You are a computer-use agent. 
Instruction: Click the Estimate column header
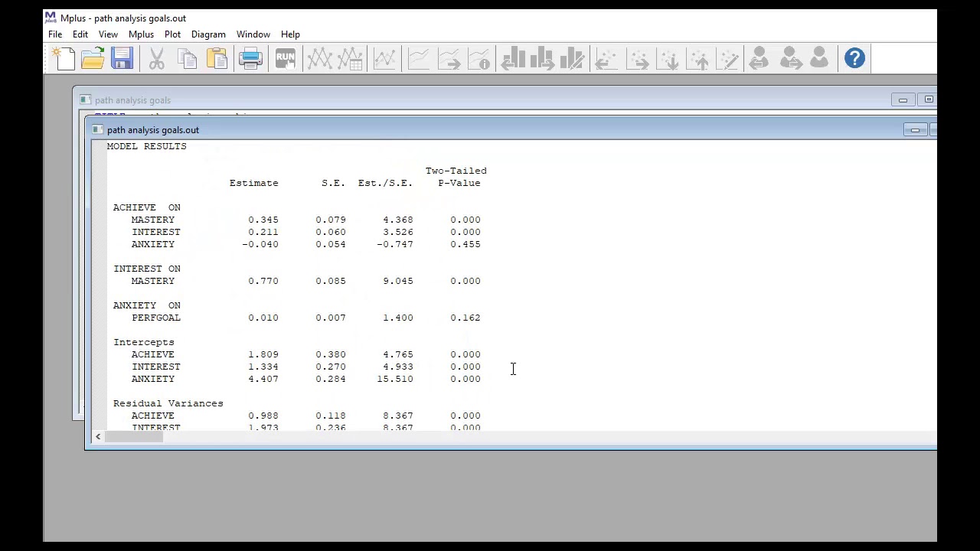tap(254, 183)
